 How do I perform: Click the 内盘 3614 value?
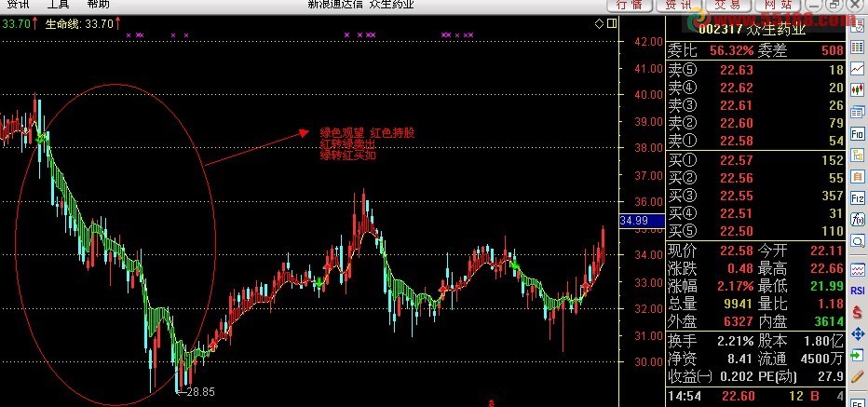pyautogui.click(x=829, y=321)
